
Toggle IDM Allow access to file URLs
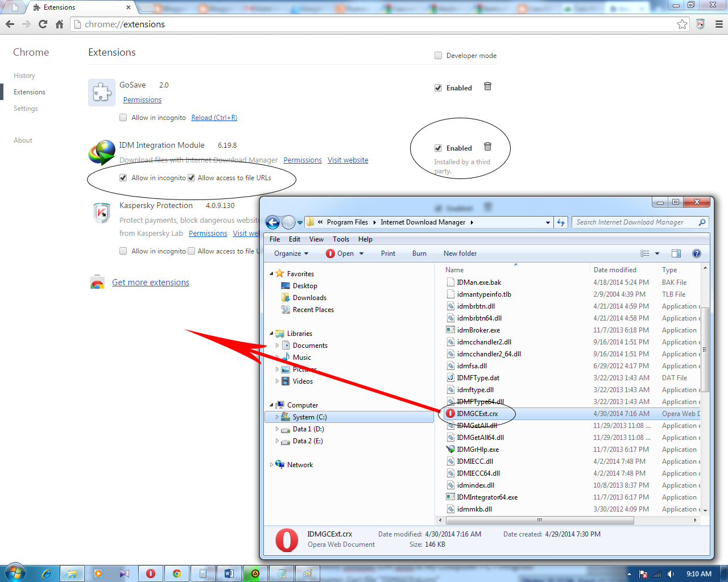(191, 178)
